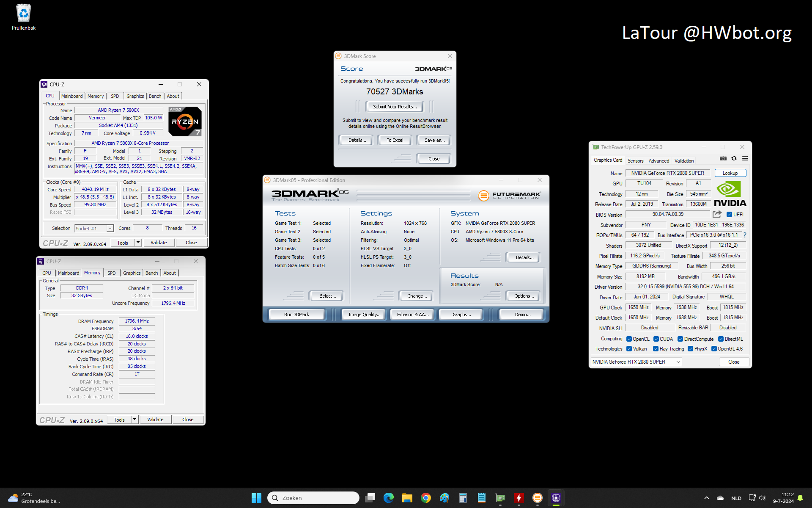Screen dimensions: 812x508
Task: Click the Lookup button in GPU-Z
Action: point(730,173)
